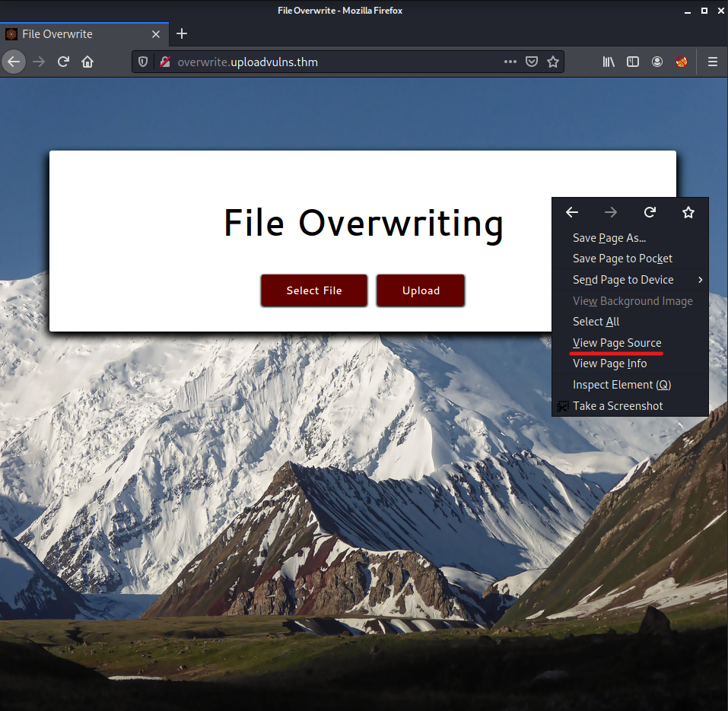Click the bookmark star in the context menu
The height and width of the screenshot is (711, 728).
coord(688,213)
